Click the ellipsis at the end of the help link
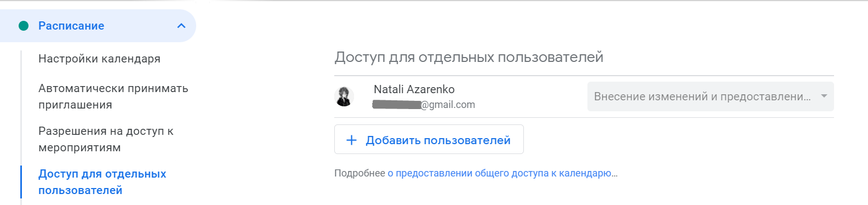Screen dimensions: 868x205 pyautogui.click(x=615, y=174)
